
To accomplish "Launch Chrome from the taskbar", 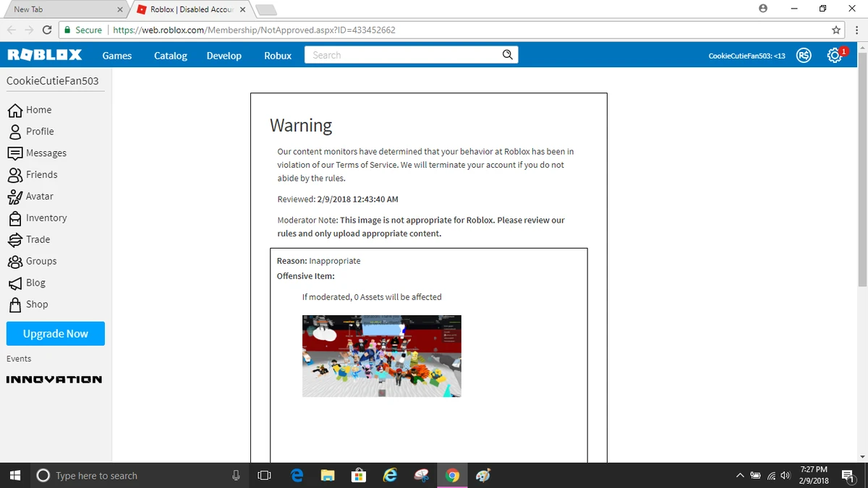I will coord(452,475).
